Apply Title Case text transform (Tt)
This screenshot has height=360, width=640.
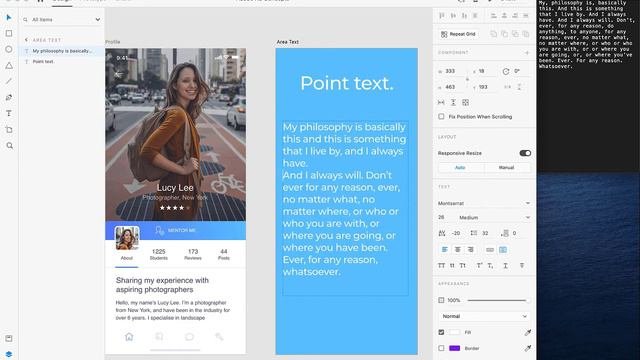pyautogui.click(x=462, y=266)
